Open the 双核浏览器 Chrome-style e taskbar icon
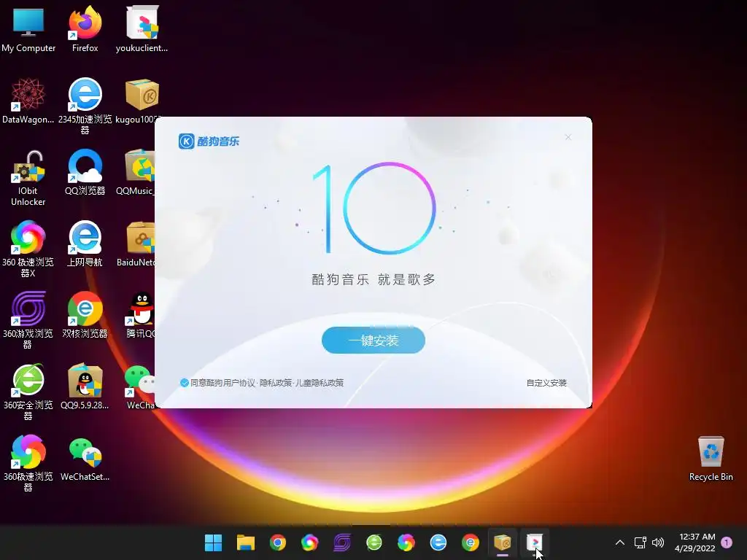747x560 pixels. 471,542
